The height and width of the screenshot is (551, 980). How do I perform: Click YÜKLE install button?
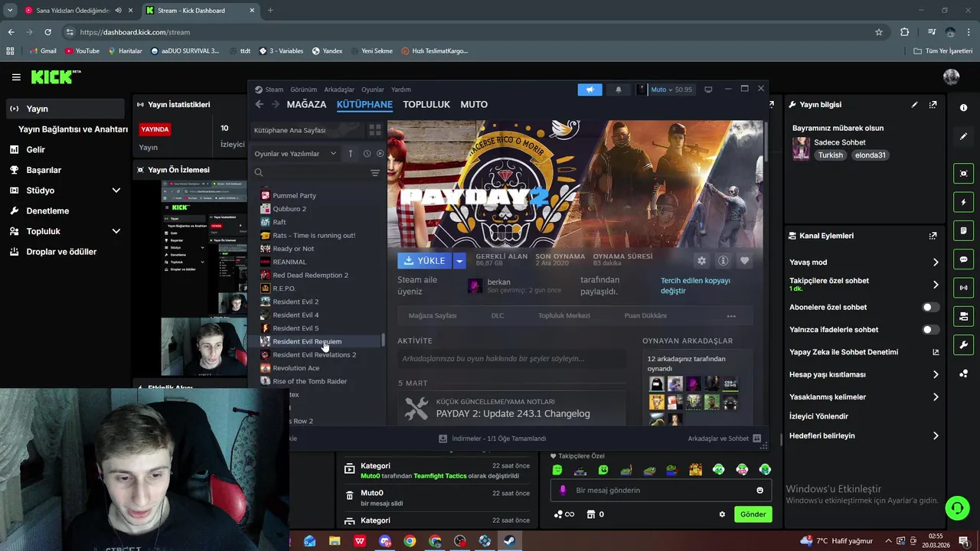tap(425, 261)
